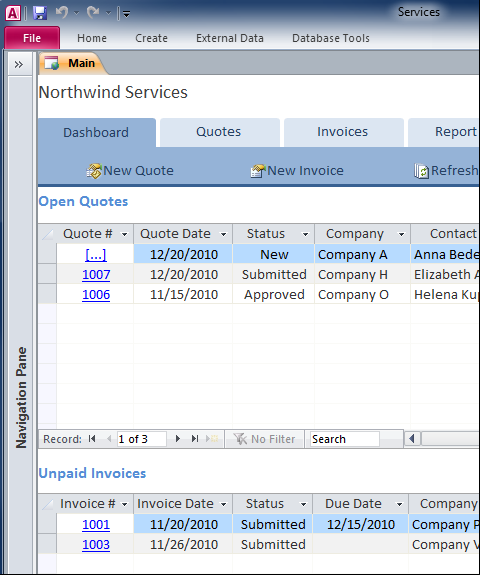This screenshot has height=575, width=480.
Task: Click the record Search box
Action: (344, 439)
